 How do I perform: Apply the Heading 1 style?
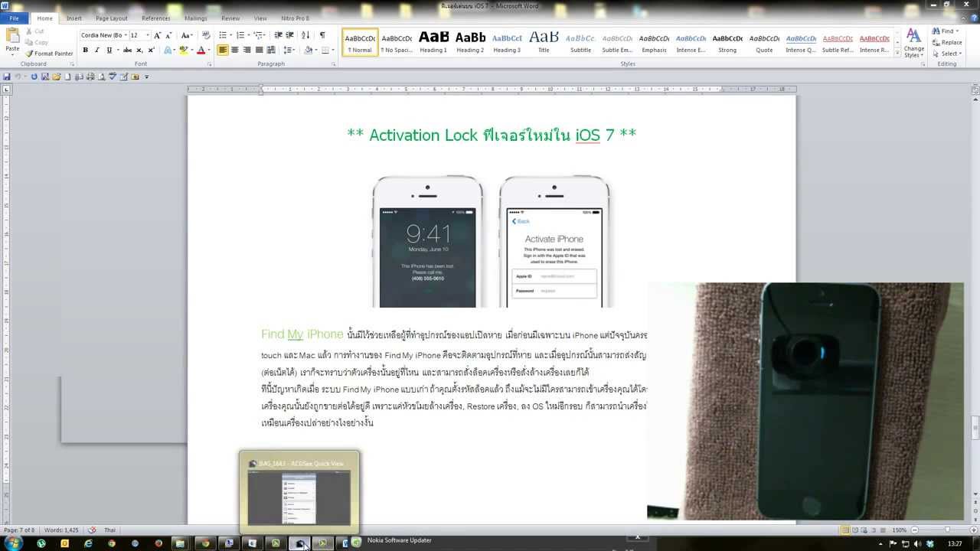click(x=433, y=42)
